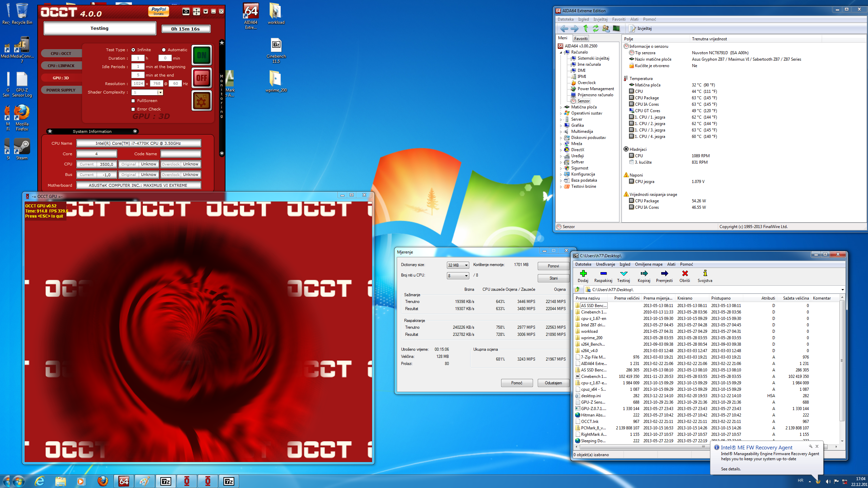
Task: Expand Operativni sustav tree node
Action: (x=561, y=114)
